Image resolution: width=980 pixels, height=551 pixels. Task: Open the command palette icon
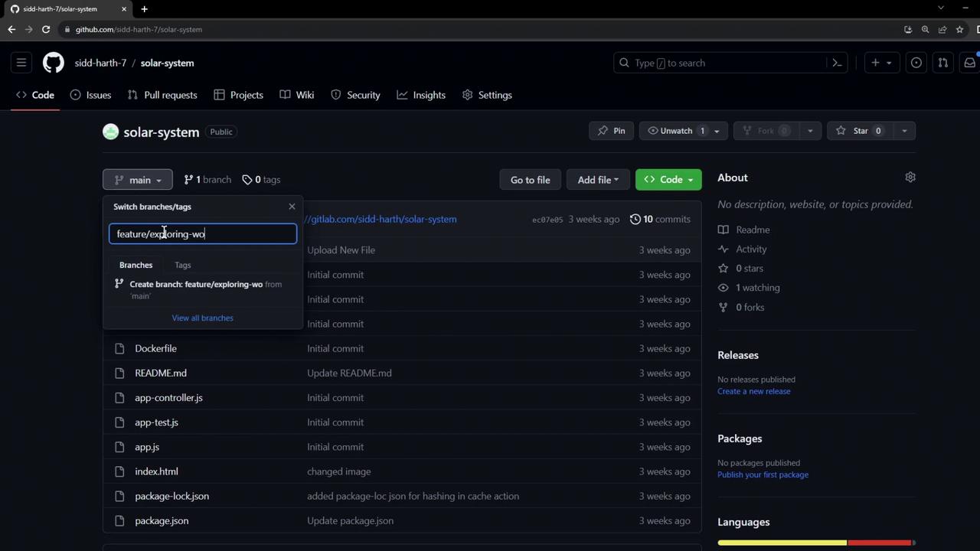click(x=837, y=63)
